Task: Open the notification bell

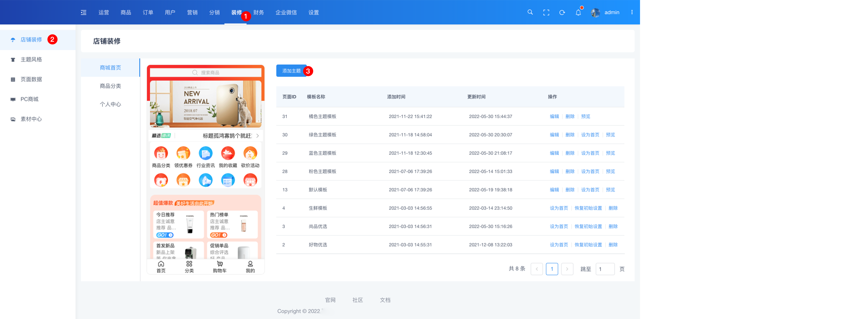Action: click(x=578, y=13)
